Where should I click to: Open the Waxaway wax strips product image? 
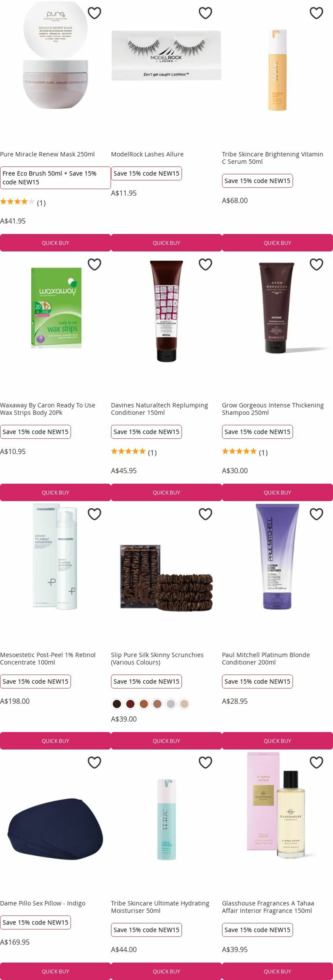[56, 308]
